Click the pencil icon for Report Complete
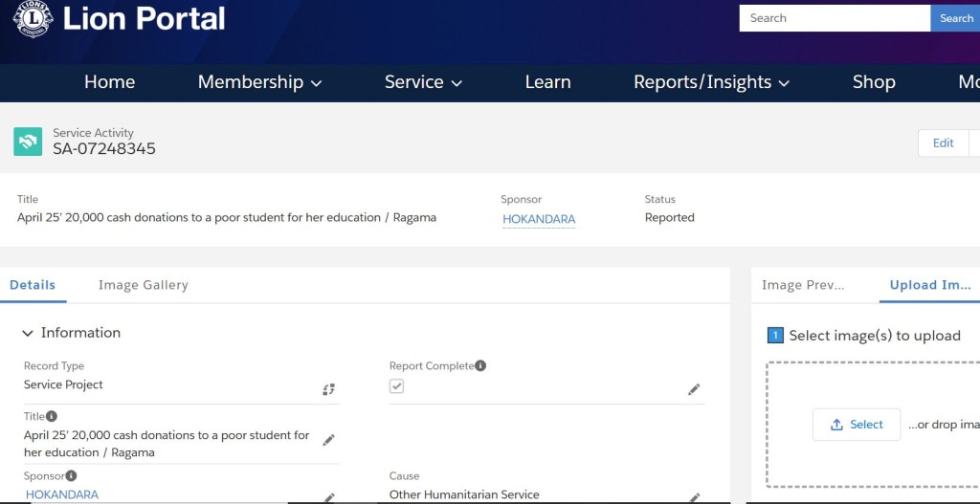Screen dimensions: 980x504 (694, 389)
